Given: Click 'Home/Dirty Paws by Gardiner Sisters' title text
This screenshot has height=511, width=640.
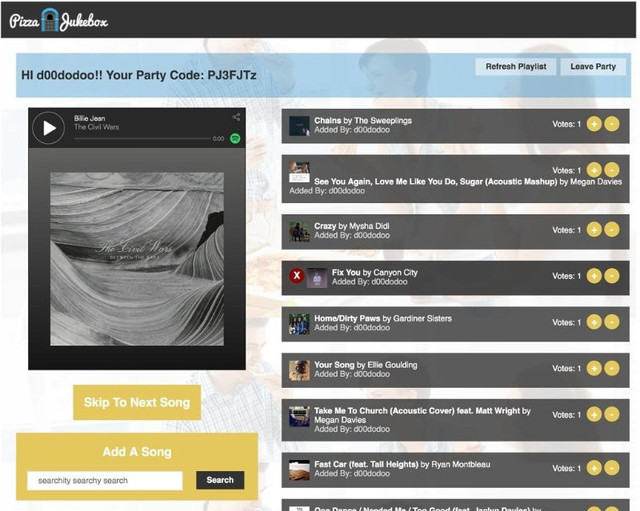Looking at the screenshot, I should (383, 318).
